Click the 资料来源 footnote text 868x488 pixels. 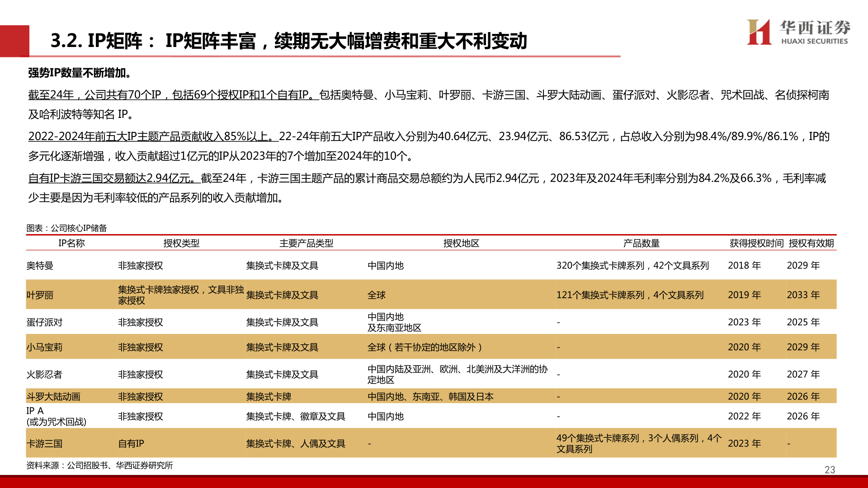(99, 465)
